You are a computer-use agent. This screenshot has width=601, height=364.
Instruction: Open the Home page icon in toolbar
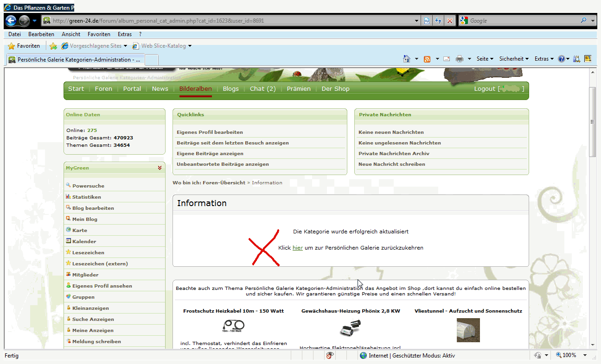[x=407, y=59]
